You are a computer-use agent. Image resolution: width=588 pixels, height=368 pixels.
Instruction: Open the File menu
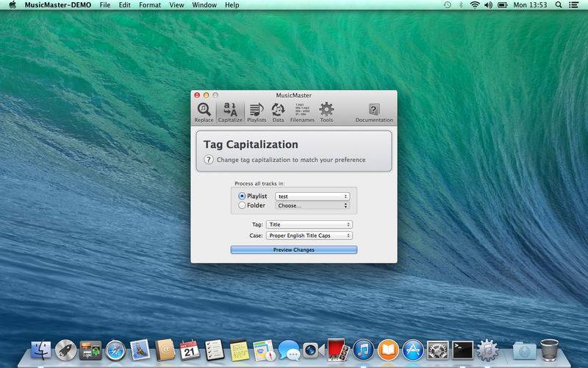[x=105, y=5]
